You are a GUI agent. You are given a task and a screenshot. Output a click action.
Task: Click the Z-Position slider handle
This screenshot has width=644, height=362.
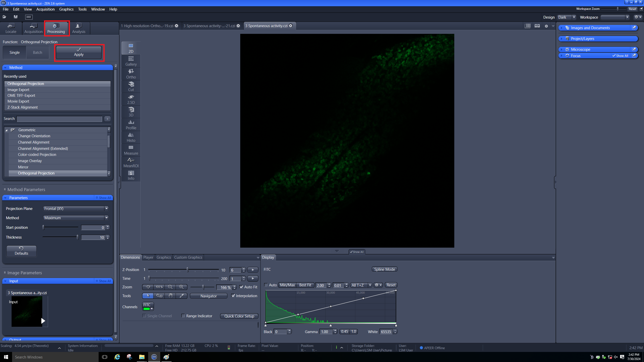coord(187,269)
